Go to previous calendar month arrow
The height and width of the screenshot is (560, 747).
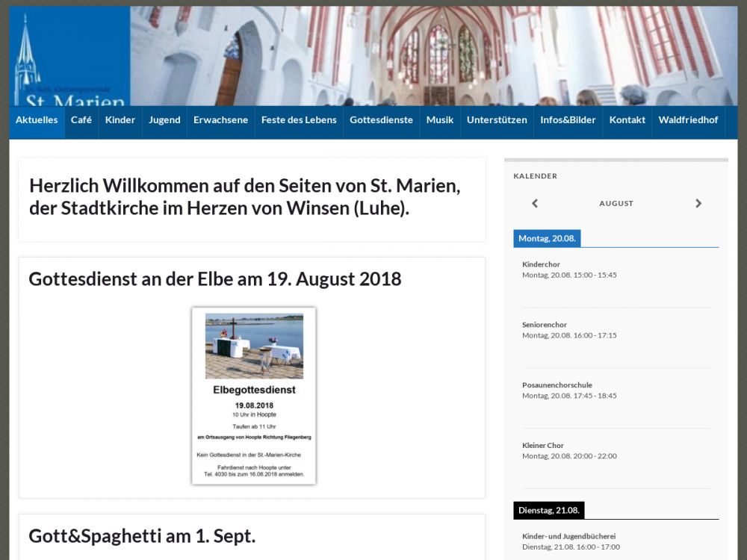[535, 203]
